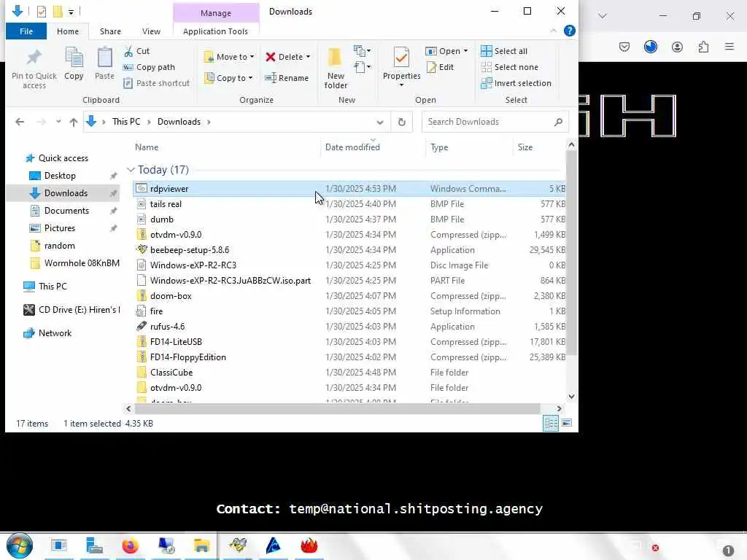Click Rename in Organize group
Screen dimensions: 747x560
tap(287, 77)
